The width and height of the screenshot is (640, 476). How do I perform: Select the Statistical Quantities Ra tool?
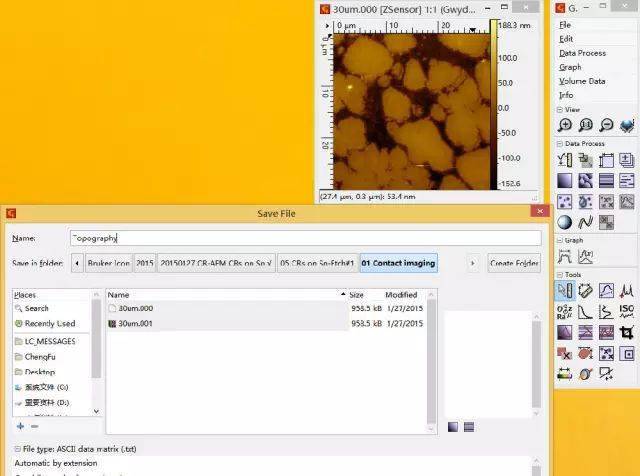click(x=565, y=311)
